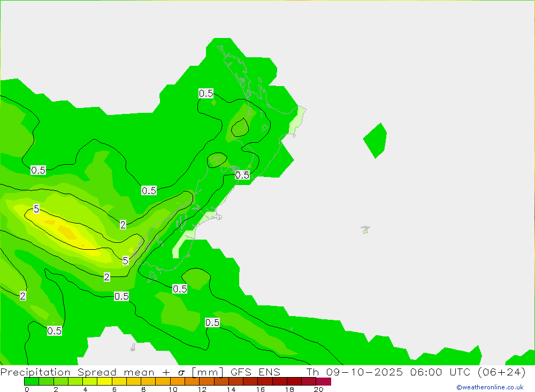Pick the orange legend swatch near 10
The image size is (535, 392).
point(177,381)
